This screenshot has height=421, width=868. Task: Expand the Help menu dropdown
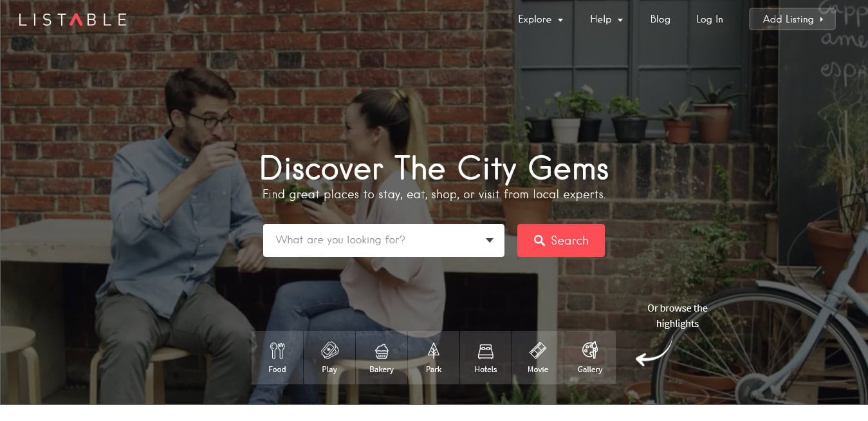(x=606, y=19)
